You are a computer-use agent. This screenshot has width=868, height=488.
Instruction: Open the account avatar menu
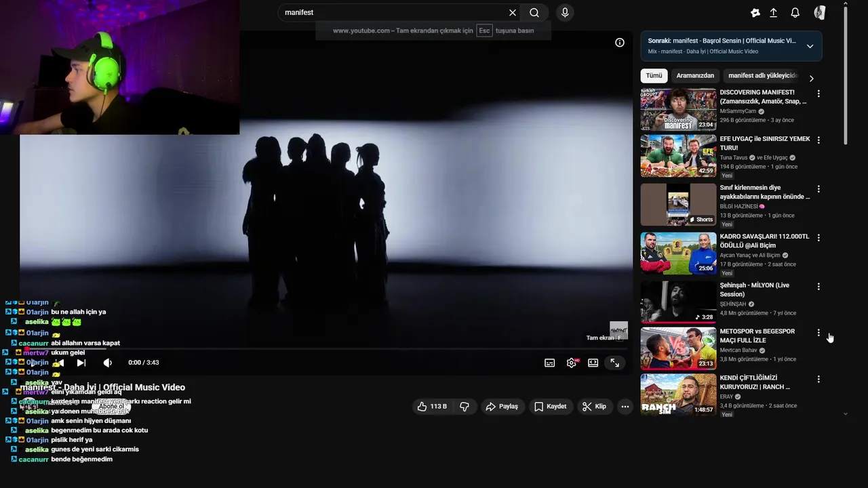pyautogui.click(x=819, y=13)
